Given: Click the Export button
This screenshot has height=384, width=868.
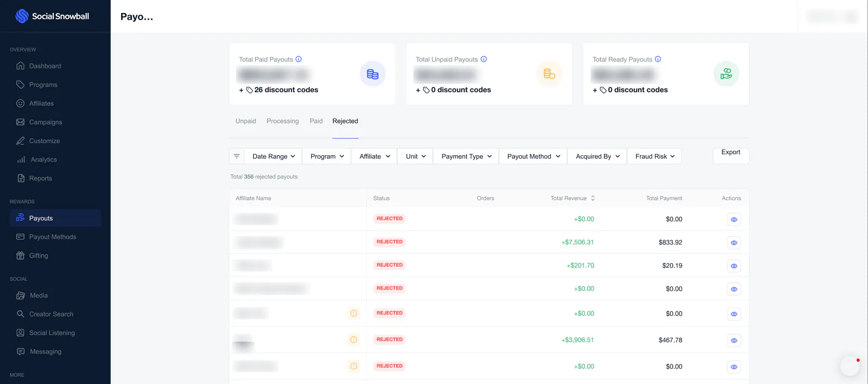Looking at the screenshot, I should 731,156.
